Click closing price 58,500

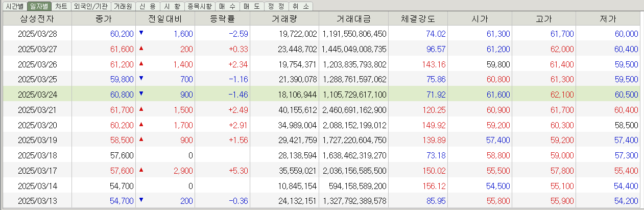pos(122,140)
